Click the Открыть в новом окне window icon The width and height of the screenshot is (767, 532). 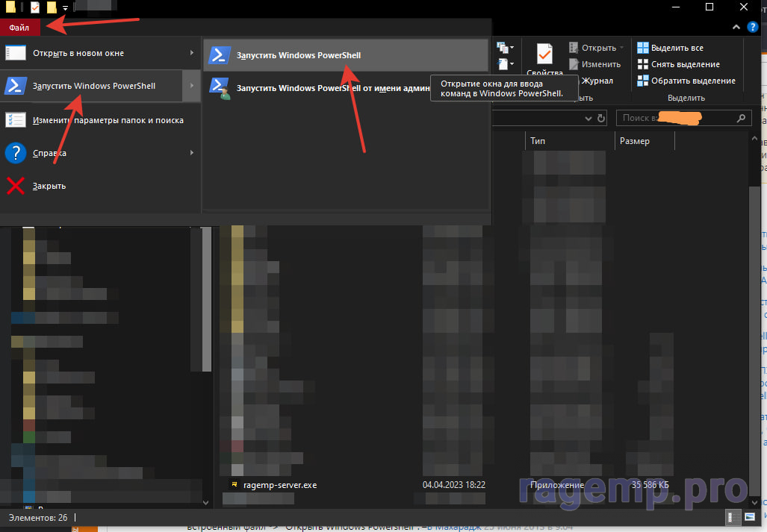click(x=16, y=53)
